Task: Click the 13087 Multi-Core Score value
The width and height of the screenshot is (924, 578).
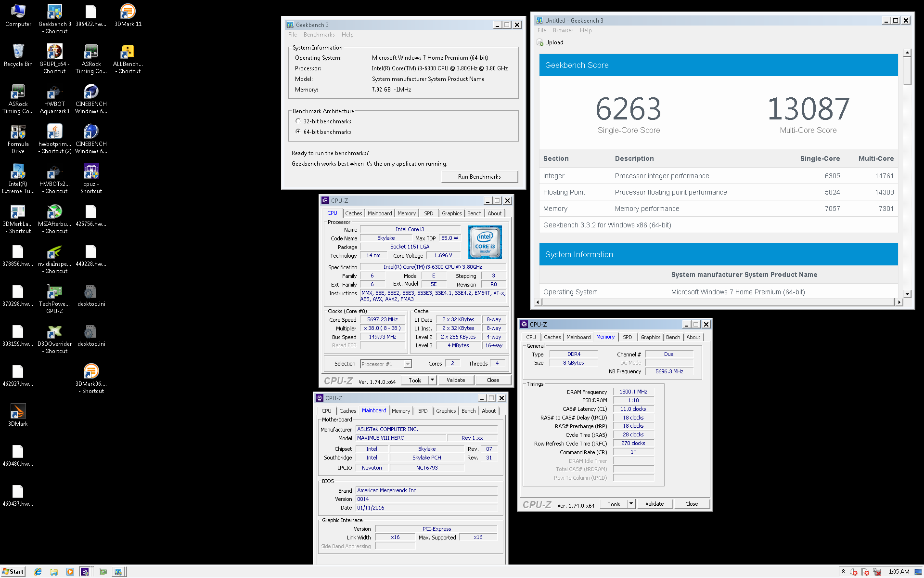Action: (x=808, y=109)
